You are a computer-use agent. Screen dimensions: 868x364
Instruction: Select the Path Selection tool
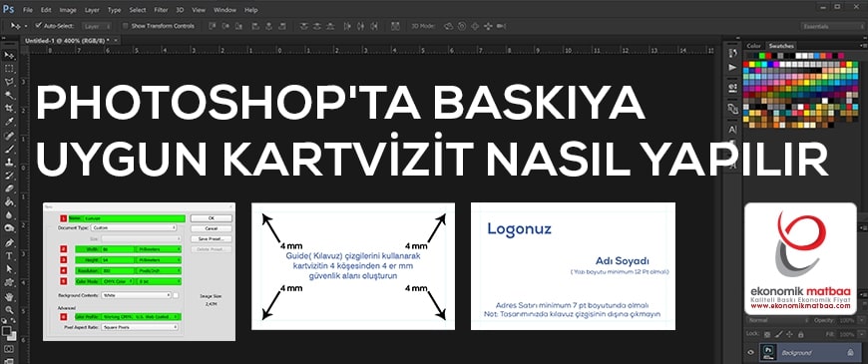click(9, 269)
